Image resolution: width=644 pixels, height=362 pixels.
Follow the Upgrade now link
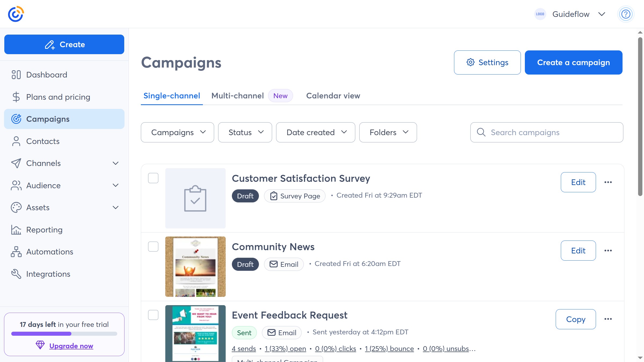[71, 346]
